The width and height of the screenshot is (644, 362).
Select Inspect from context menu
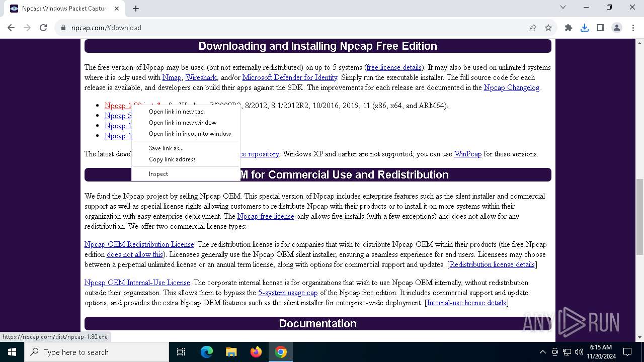[186, 174]
